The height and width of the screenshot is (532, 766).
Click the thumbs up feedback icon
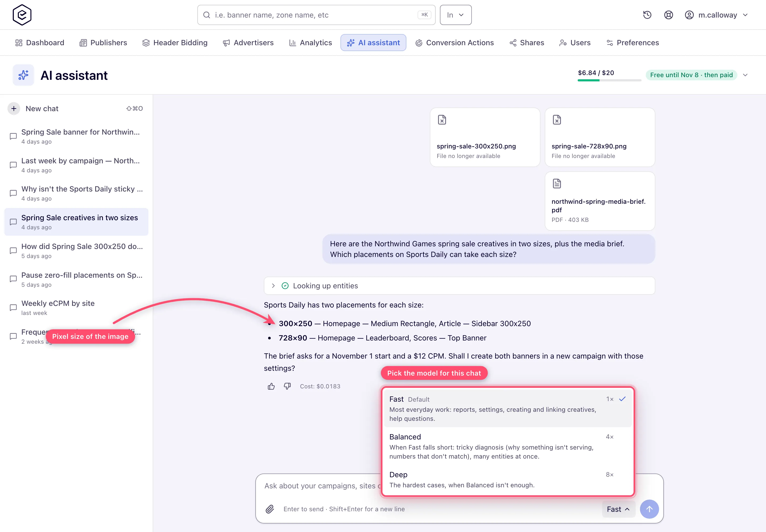click(271, 386)
